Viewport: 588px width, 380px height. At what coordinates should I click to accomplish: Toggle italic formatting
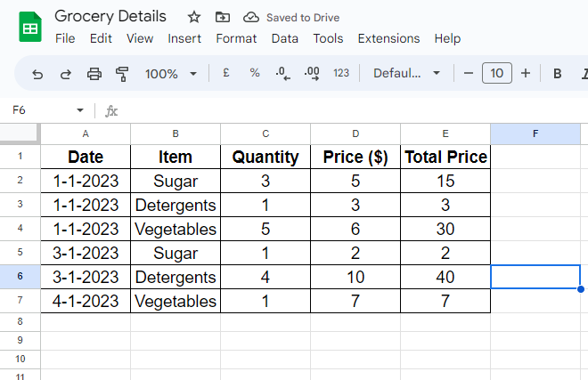pos(584,73)
